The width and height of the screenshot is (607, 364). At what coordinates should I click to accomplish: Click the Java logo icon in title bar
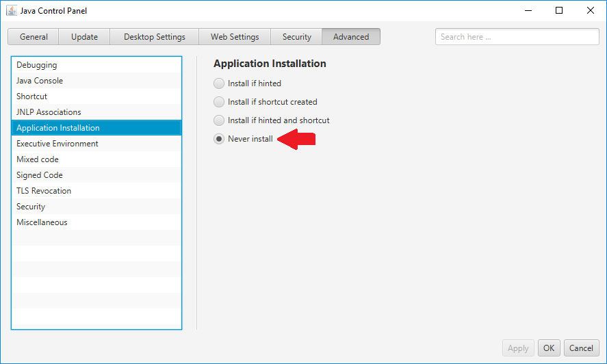[12, 10]
